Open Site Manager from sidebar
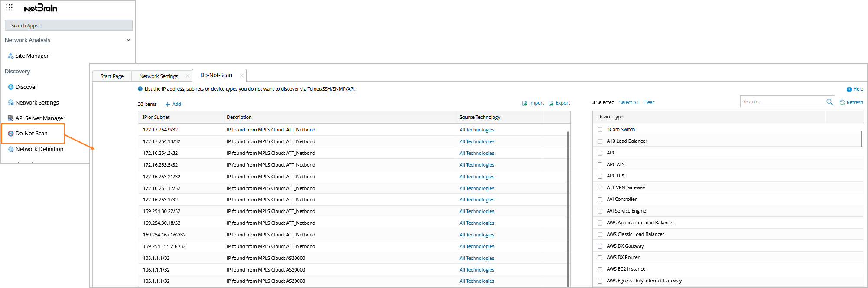Screen dimensions: 868x288 [x=32, y=56]
